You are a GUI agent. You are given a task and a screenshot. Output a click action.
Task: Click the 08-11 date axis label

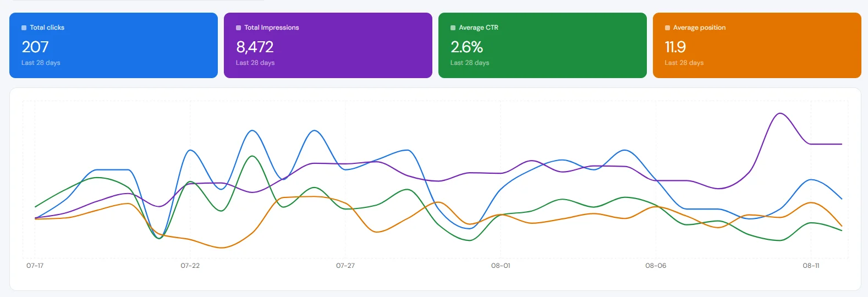tap(811, 266)
